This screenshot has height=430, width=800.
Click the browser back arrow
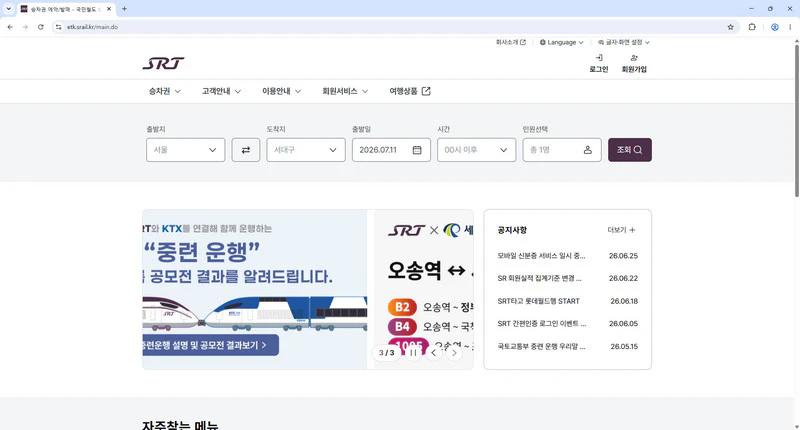pos(10,27)
